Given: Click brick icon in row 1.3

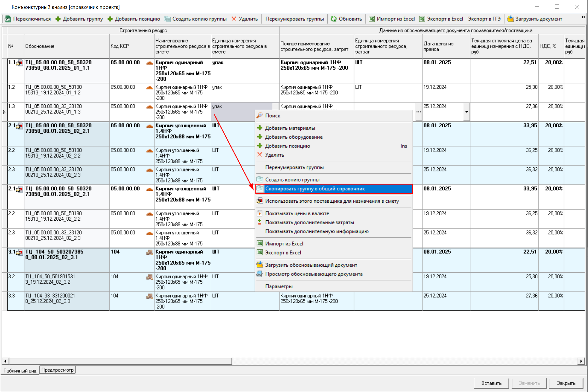Looking at the screenshot, I should coord(150,107).
